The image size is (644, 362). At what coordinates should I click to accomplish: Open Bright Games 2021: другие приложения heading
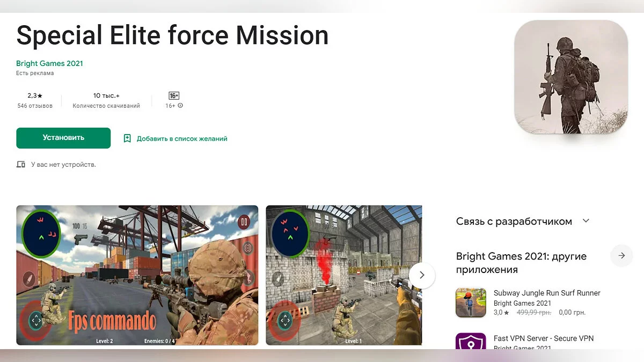[x=521, y=263]
